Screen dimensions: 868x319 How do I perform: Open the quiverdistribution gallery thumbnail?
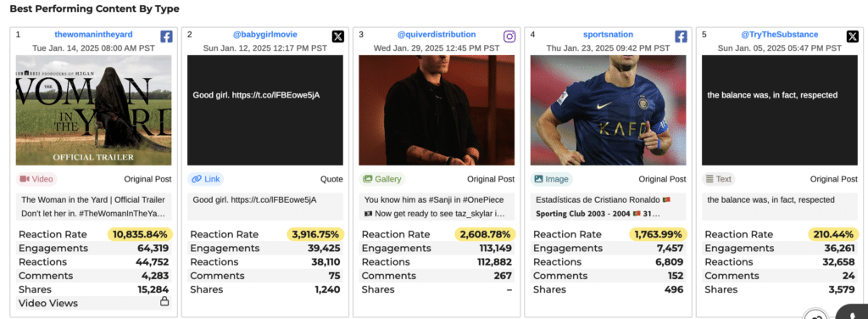click(437, 110)
